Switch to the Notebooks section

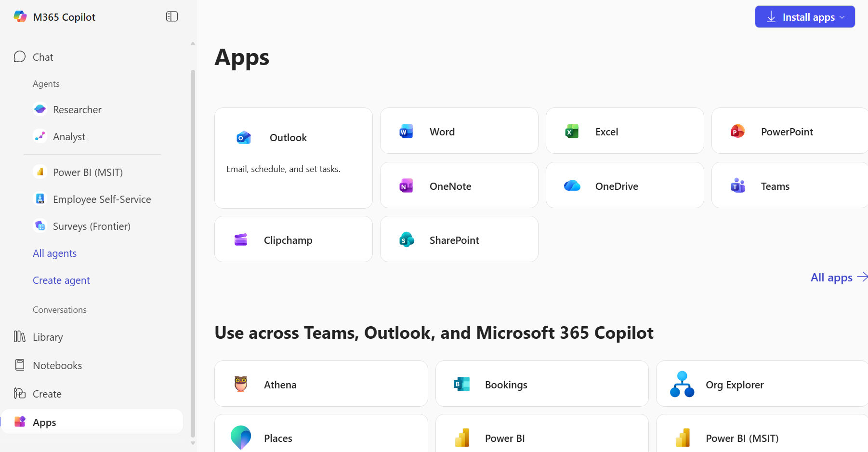57,365
